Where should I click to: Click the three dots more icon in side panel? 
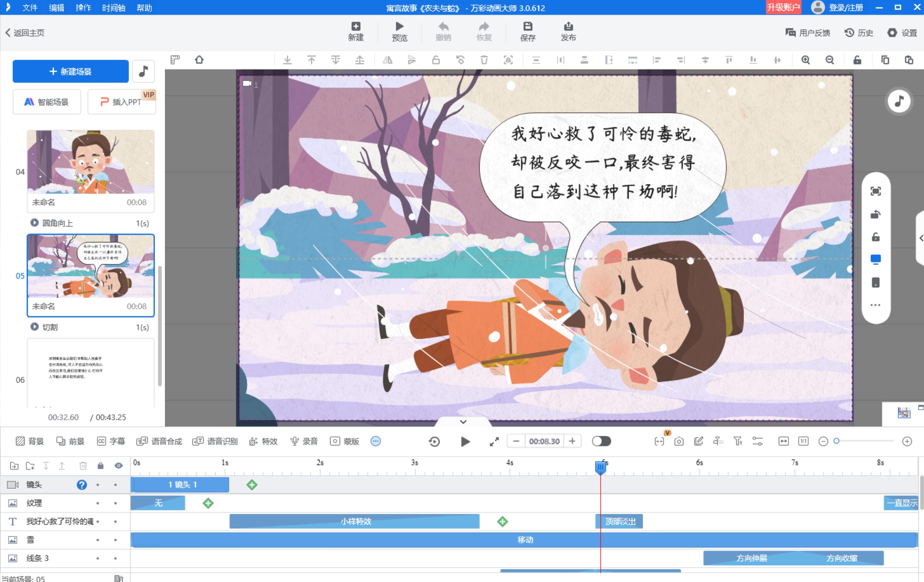point(875,305)
